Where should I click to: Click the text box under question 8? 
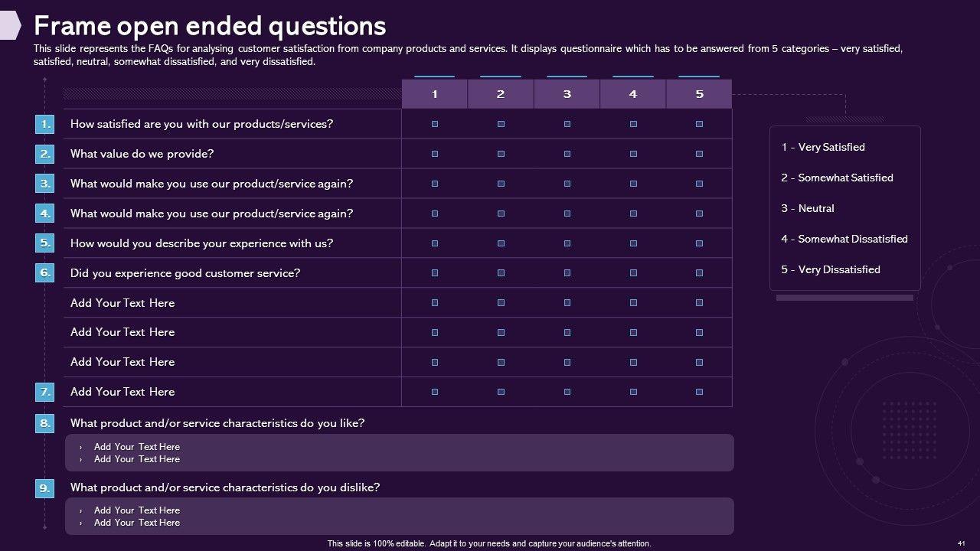(x=399, y=452)
